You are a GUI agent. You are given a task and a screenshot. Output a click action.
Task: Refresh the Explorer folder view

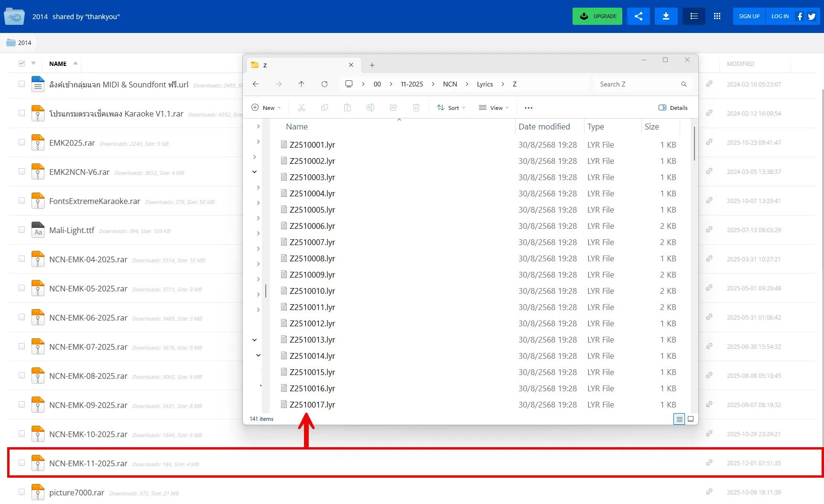point(325,84)
